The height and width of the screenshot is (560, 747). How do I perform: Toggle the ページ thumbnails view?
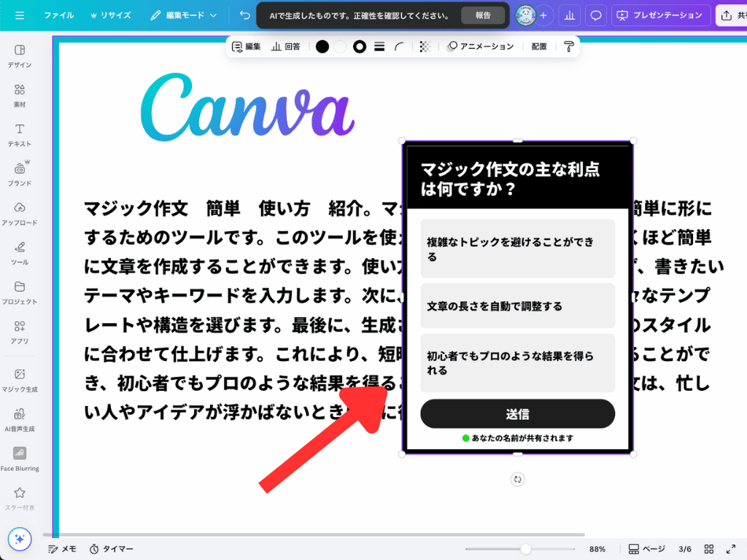point(646,549)
